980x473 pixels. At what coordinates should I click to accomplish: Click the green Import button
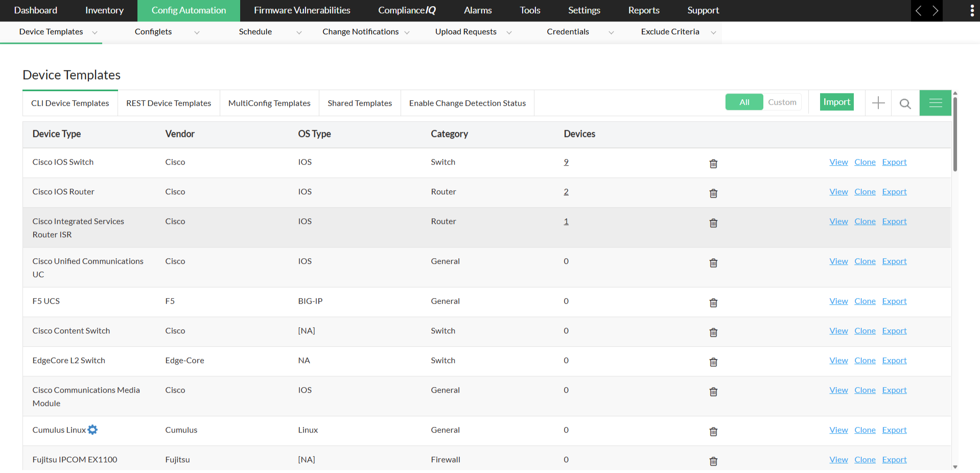(x=836, y=102)
